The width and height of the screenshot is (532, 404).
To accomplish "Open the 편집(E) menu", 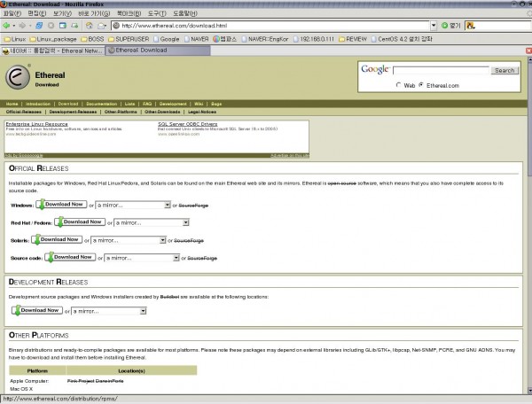I will click(37, 13).
